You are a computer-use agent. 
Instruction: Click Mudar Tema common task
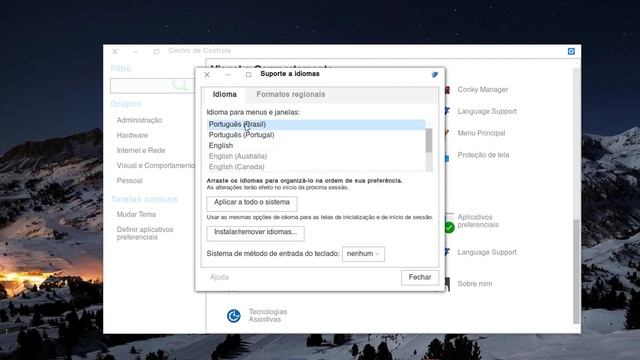click(x=136, y=214)
